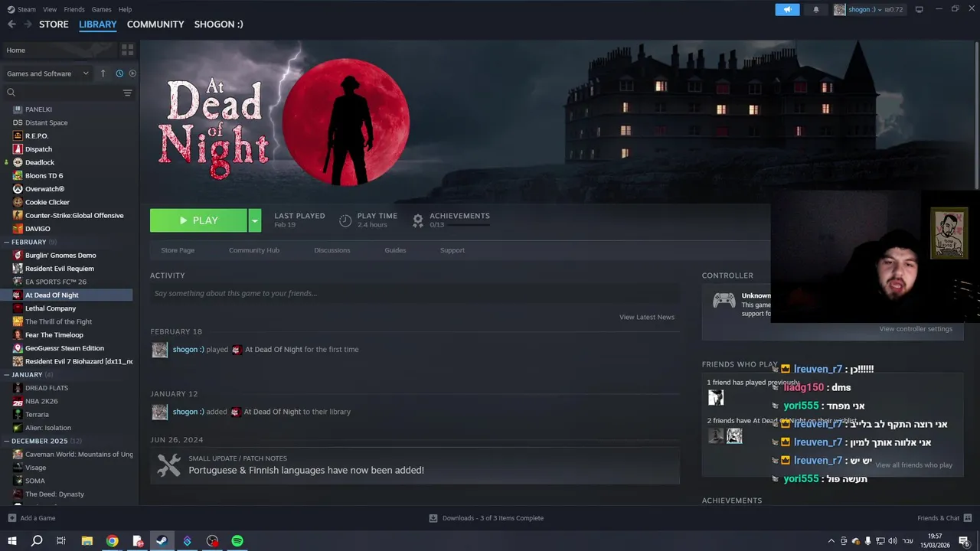The height and width of the screenshot is (551, 980).
Task: Go to the COMMUNITY tab
Action: coord(155,24)
